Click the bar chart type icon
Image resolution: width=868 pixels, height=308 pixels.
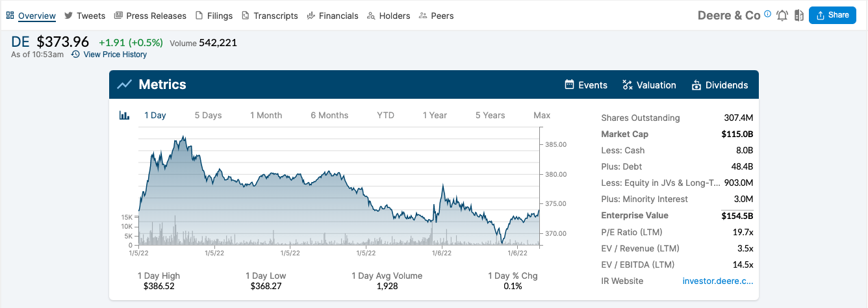125,116
